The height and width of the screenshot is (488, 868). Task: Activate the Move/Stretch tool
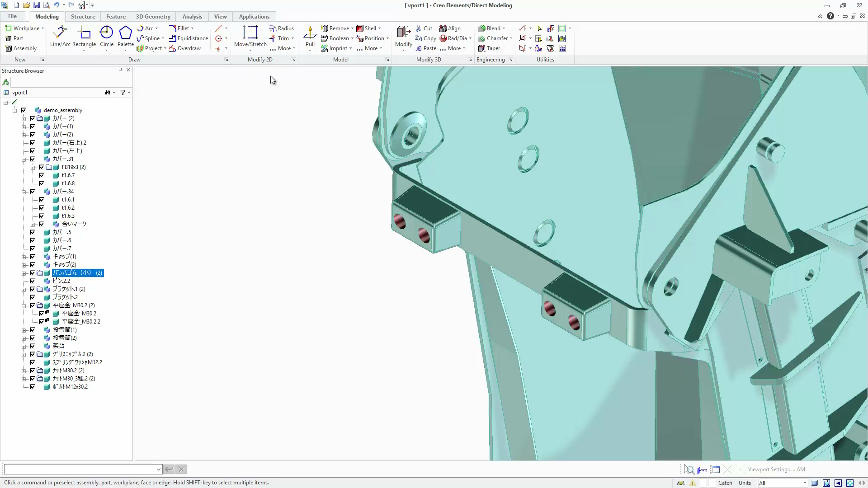[250, 36]
